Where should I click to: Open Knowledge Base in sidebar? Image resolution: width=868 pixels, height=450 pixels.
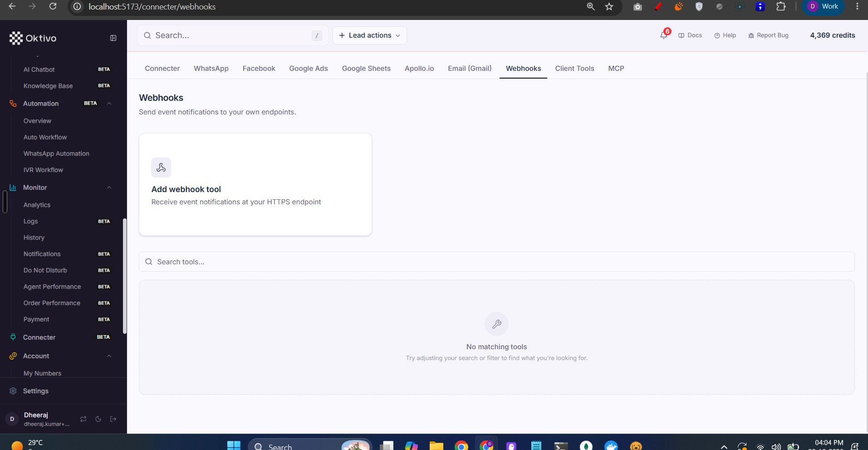click(48, 86)
